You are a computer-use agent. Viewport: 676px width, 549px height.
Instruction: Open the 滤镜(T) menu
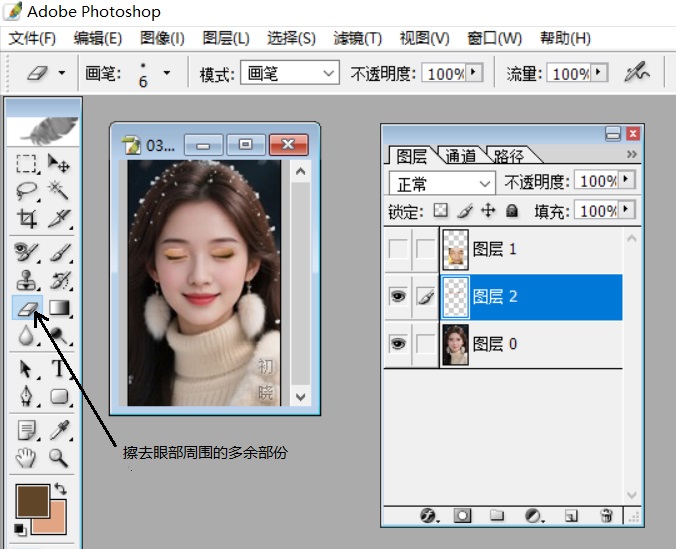tap(357, 38)
